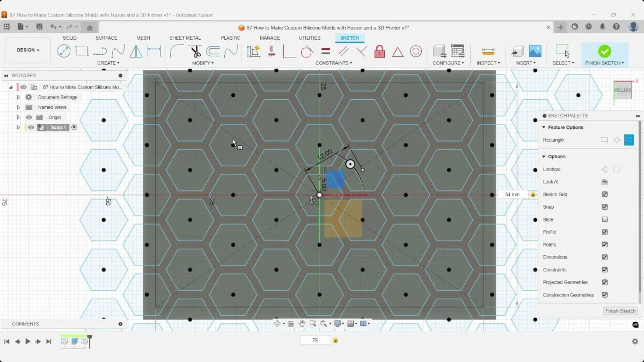
Task: Switch to the SURFACE tab
Action: click(x=106, y=38)
